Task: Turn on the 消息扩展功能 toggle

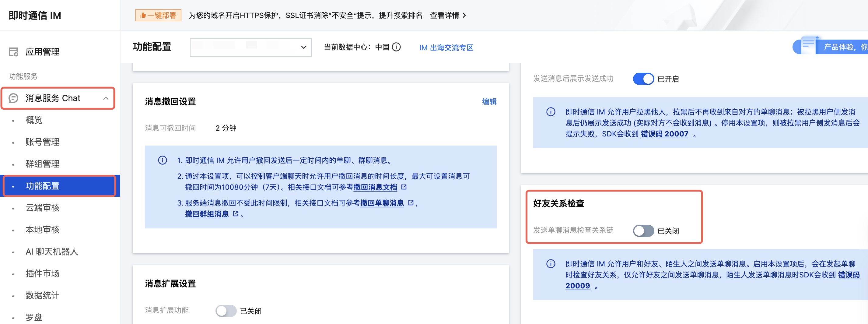Action: pos(226,311)
